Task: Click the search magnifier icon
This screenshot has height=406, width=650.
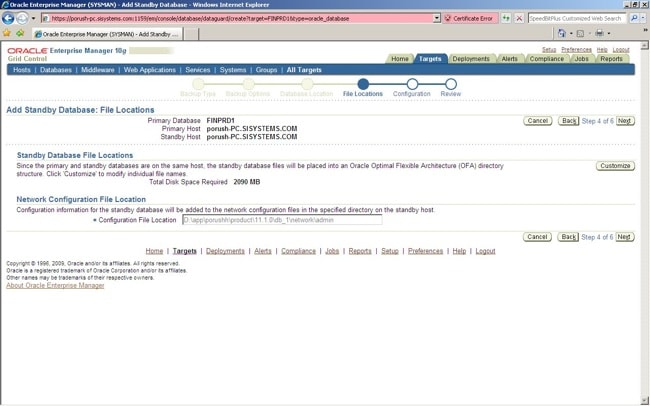Action: coord(633,18)
